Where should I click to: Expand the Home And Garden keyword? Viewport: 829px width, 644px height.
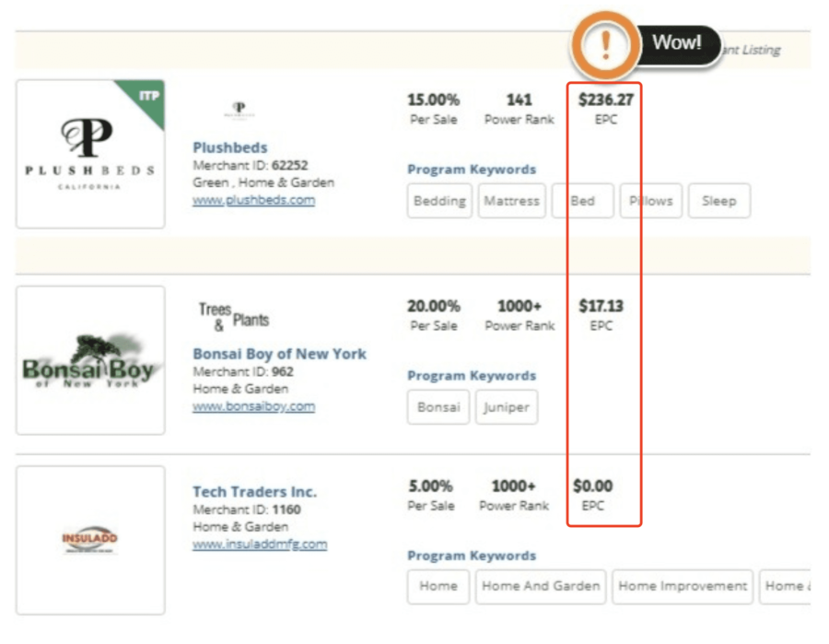tap(540, 586)
